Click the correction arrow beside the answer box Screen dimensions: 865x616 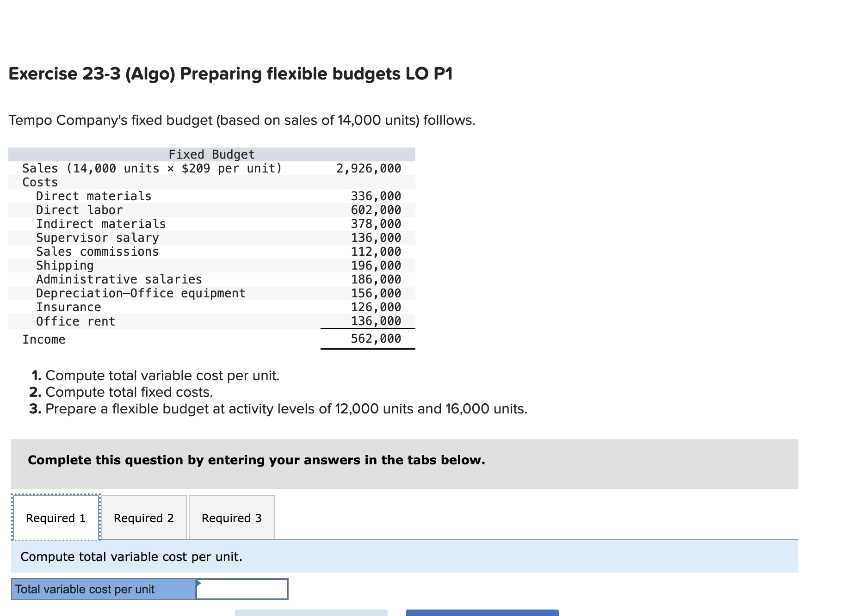point(199,584)
